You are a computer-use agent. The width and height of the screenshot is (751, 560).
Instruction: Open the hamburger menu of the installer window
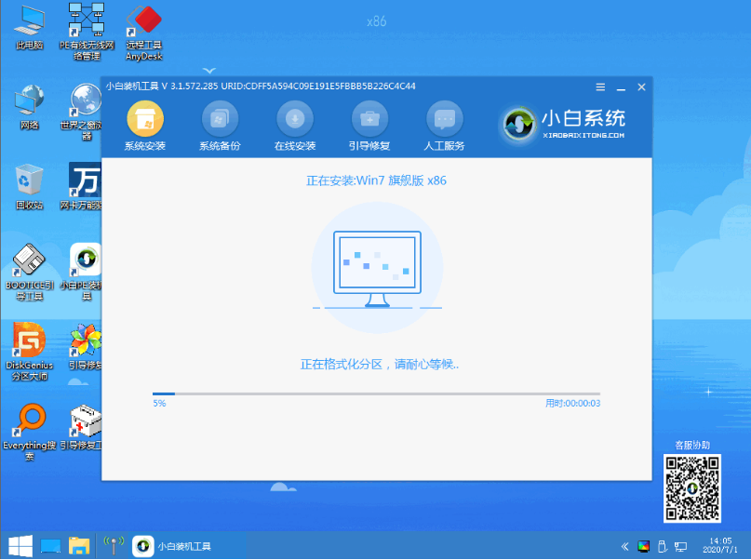(x=600, y=87)
